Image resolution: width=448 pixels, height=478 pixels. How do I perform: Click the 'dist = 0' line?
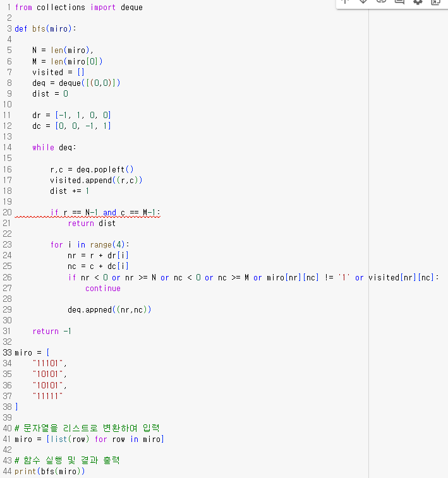point(50,93)
